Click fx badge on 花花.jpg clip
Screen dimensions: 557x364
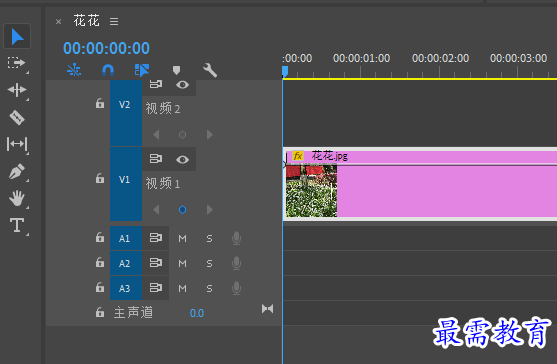point(298,156)
